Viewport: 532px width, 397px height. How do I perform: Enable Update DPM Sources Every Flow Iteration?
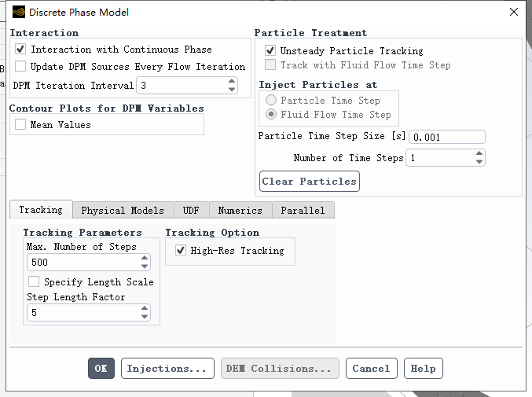click(x=20, y=66)
